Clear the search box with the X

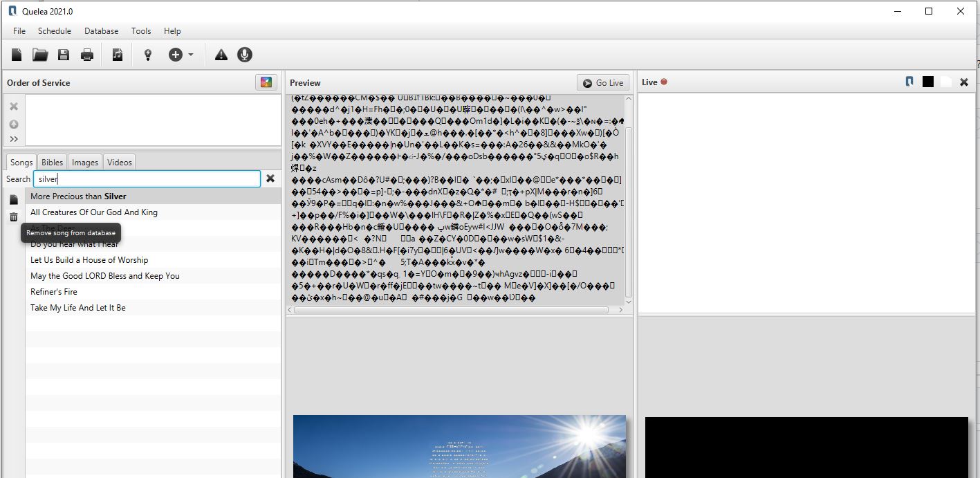point(270,178)
